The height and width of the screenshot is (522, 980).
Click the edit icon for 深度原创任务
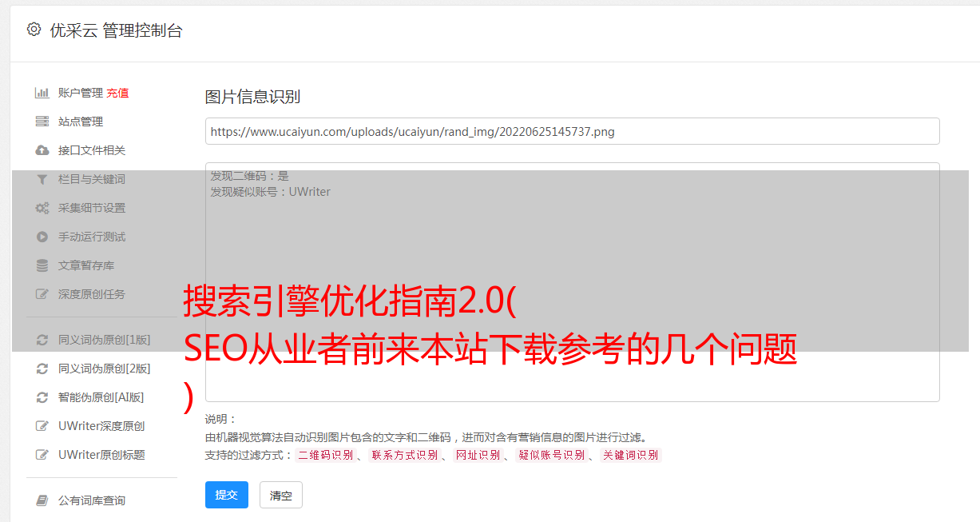coord(42,294)
